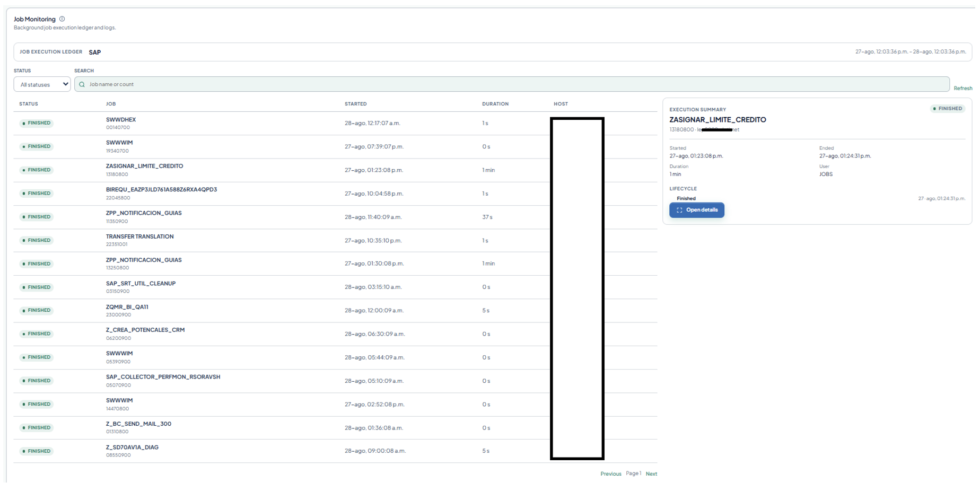Click the HOST column header

(x=561, y=104)
